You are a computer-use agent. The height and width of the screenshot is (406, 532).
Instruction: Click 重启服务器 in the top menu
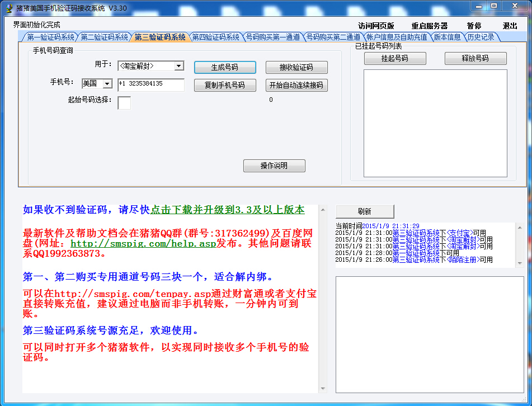pyautogui.click(x=430, y=26)
